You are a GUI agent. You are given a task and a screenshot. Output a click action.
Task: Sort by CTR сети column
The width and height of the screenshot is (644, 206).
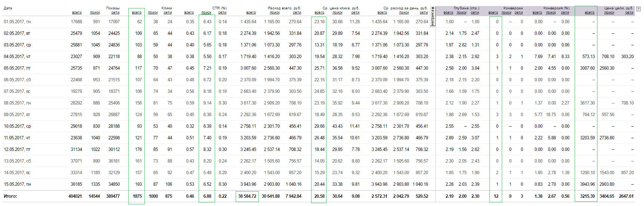click(222, 13)
